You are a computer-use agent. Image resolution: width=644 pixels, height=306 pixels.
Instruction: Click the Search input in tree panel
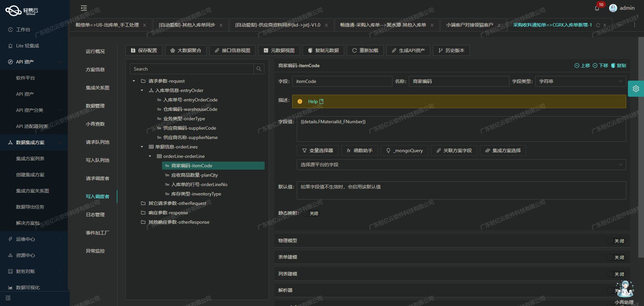coord(192,69)
